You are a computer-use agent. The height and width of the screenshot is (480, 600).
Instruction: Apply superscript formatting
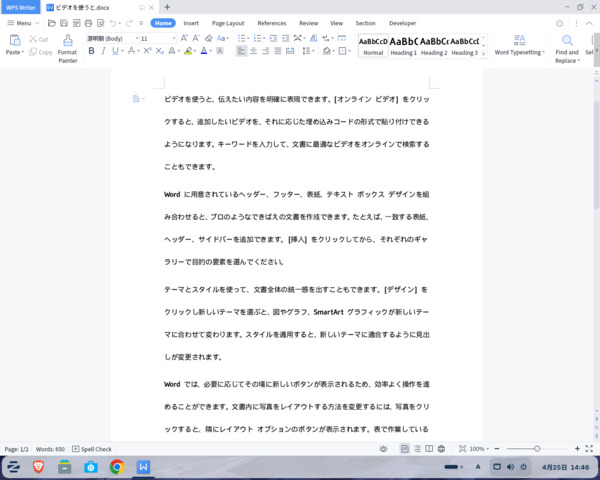coord(147,51)
